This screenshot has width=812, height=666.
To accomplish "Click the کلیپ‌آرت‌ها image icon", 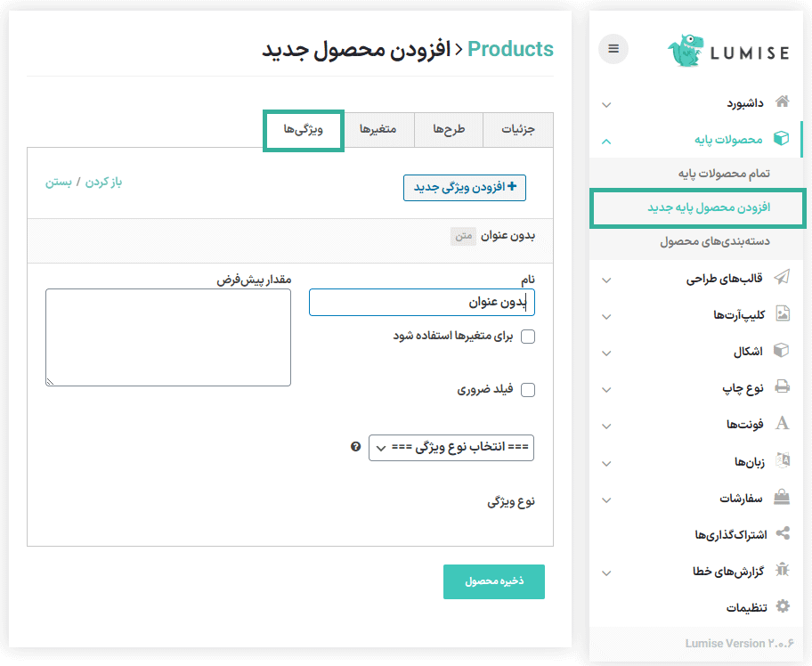I will [782, 314].
